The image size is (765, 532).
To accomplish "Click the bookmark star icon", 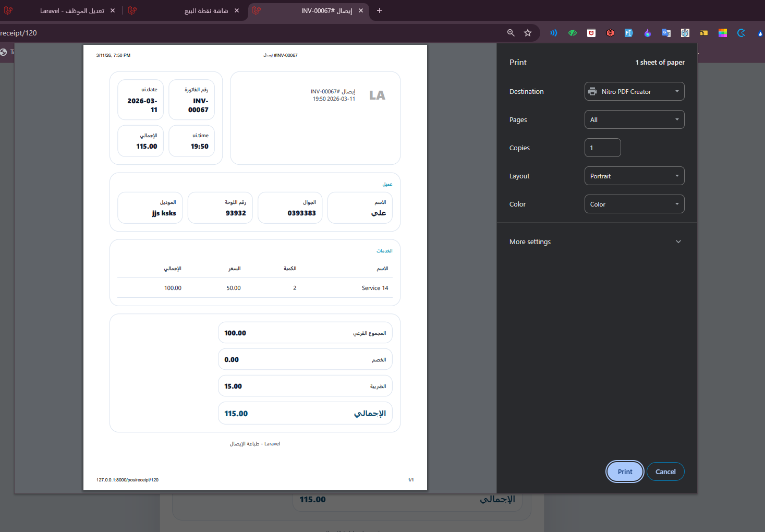I will coord(528,33).
